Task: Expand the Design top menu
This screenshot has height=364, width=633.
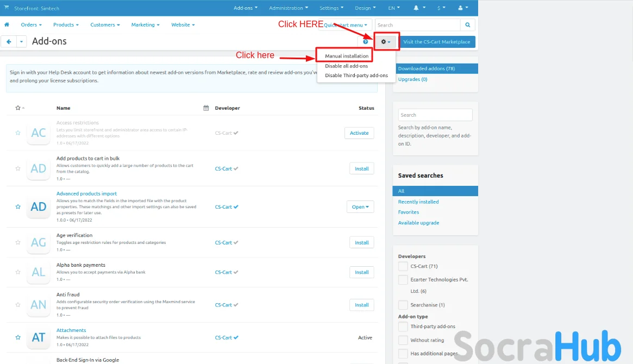Action: coord(365,8)
